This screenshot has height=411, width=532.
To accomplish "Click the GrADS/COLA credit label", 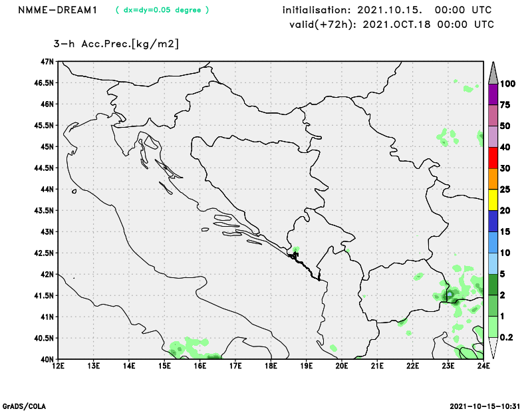I will coord(24,405).
